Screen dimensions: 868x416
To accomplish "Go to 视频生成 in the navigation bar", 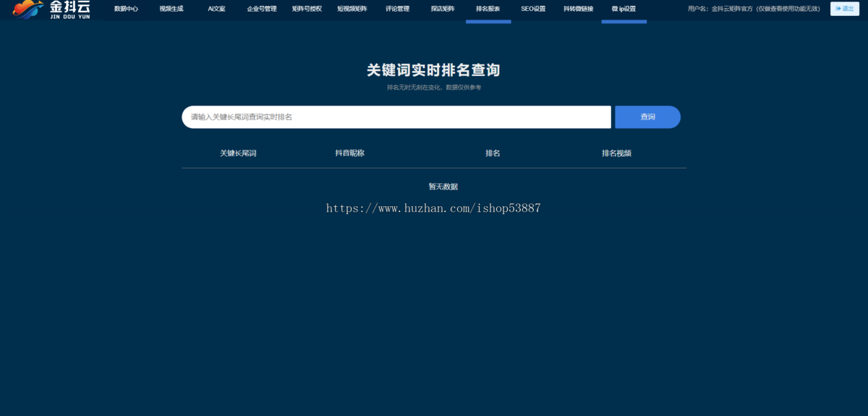I will tap(171, 9).
